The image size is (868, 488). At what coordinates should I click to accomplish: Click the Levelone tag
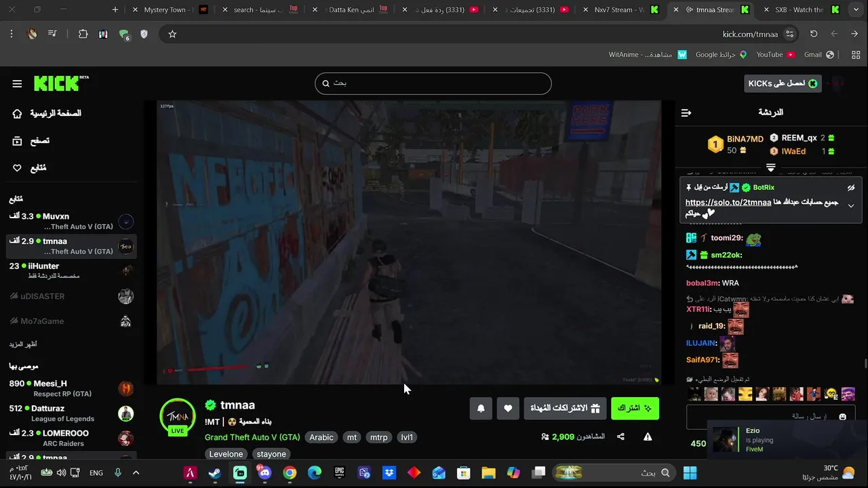point(226,454)
